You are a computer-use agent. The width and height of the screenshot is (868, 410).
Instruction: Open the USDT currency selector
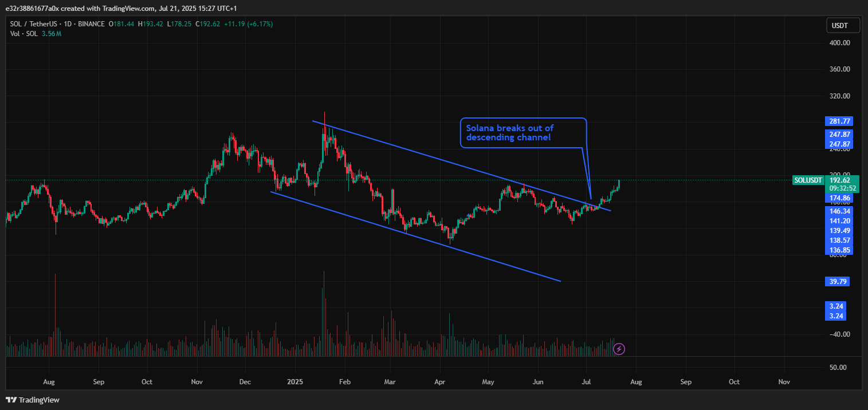click(x=844, y=25)
